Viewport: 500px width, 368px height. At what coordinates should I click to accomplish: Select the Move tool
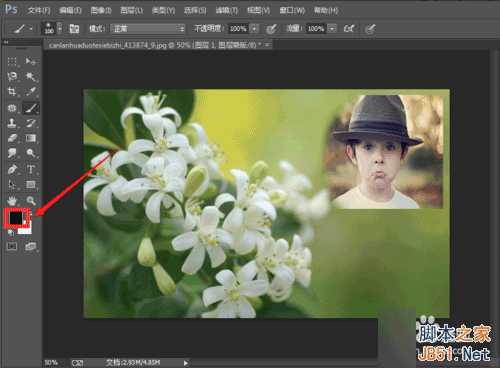[x=31, y=61]
